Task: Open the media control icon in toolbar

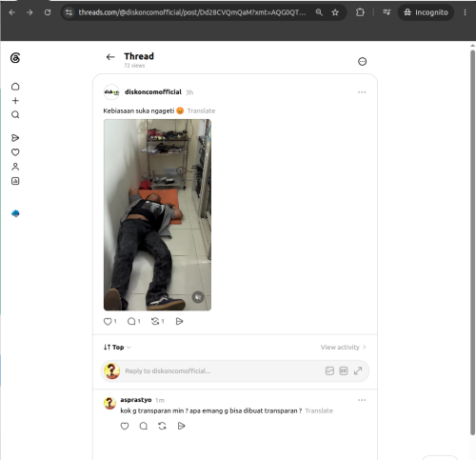Action: [387, 12]
